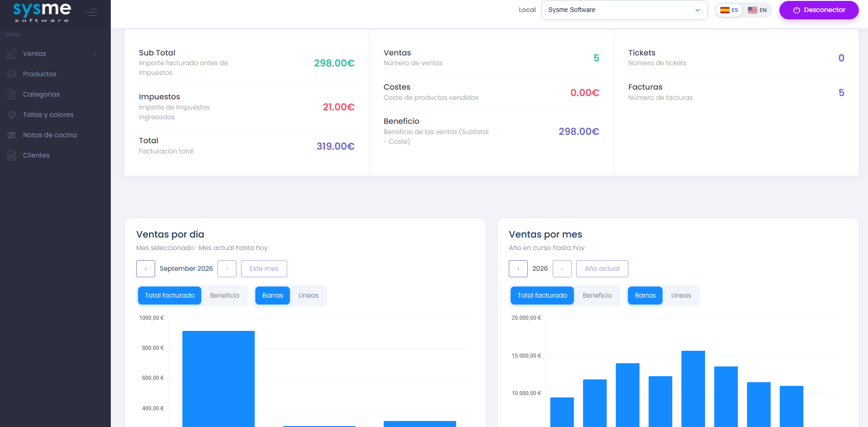Click the Categorías document icon

click(x=12, y=94)
